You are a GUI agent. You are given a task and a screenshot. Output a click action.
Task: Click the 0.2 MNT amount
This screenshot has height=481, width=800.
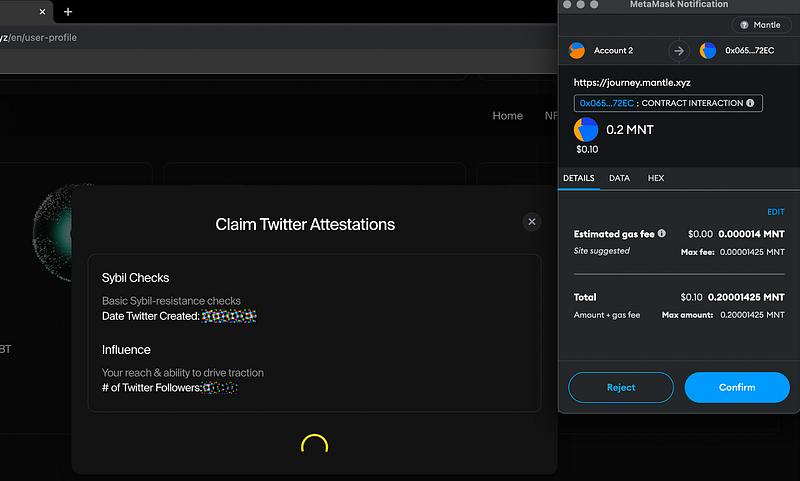[x=630, y=130]
